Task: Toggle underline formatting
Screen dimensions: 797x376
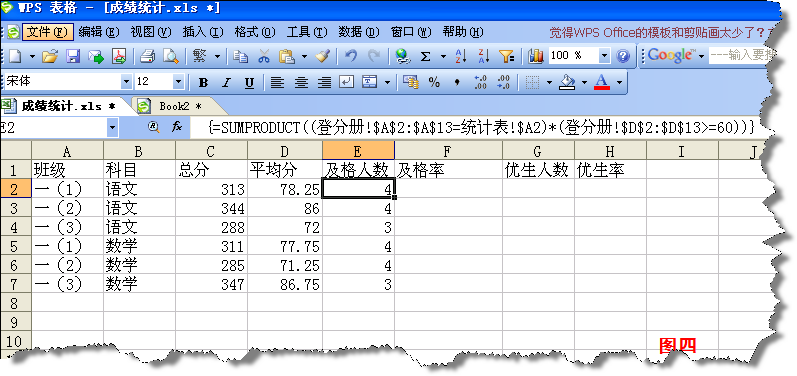Action: 249,83
